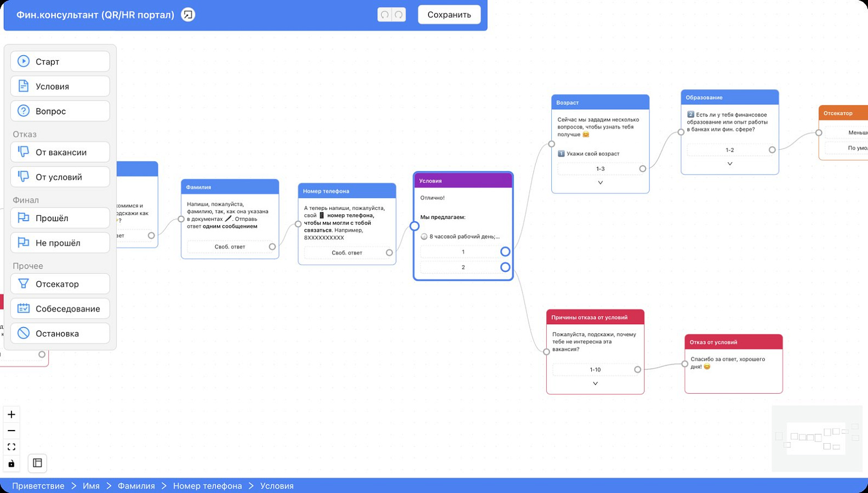
Task: Select the Причины отказа от условий node header
Action: tap(595, 317)
